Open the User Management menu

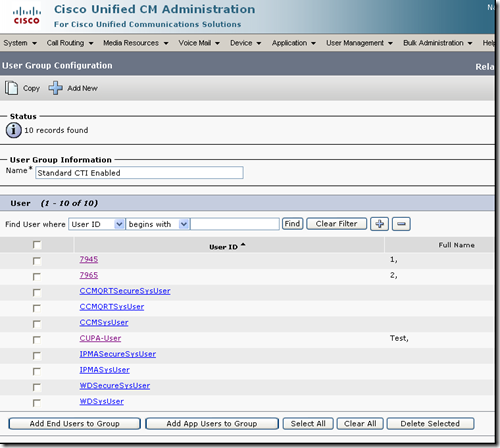click(x=359, y=43)
